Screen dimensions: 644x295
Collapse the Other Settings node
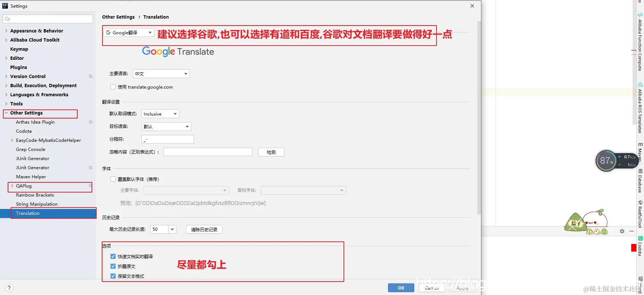(x=6, y=113)
